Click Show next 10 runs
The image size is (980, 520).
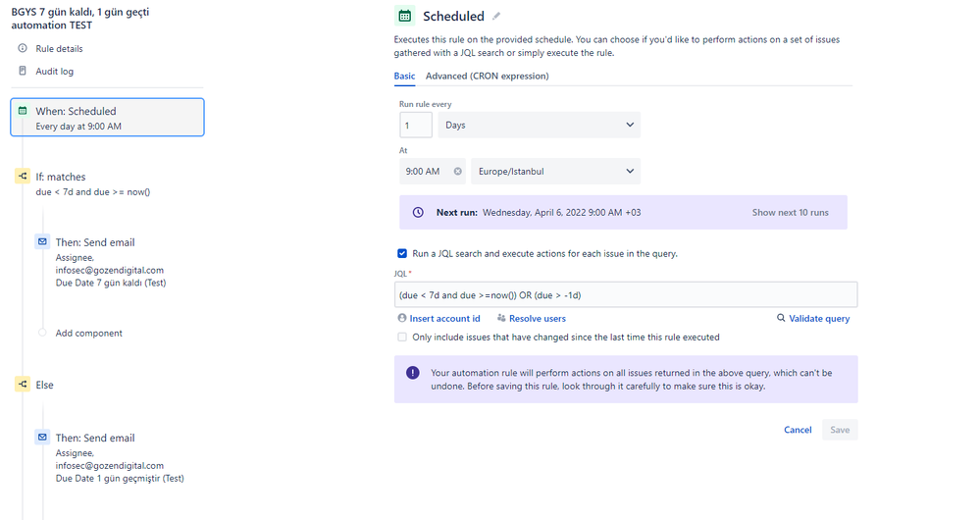[790, 213]
